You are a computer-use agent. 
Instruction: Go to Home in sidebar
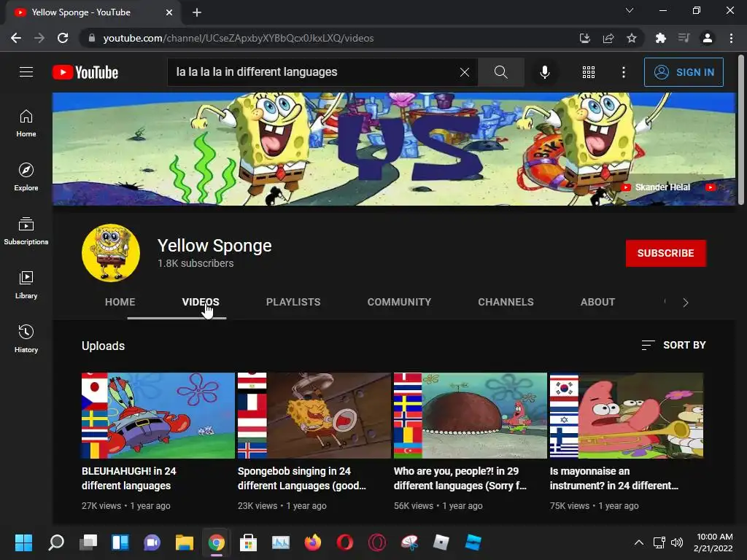(26, 122)
